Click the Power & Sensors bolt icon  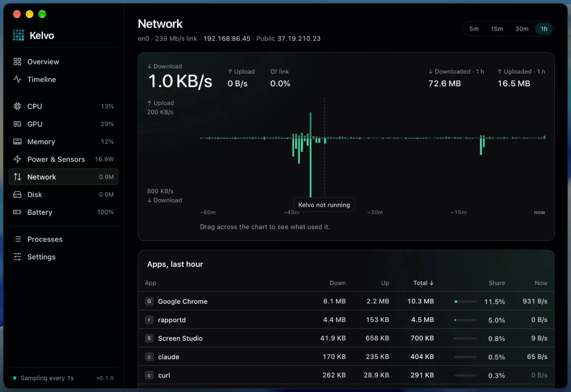click(17, 159)
